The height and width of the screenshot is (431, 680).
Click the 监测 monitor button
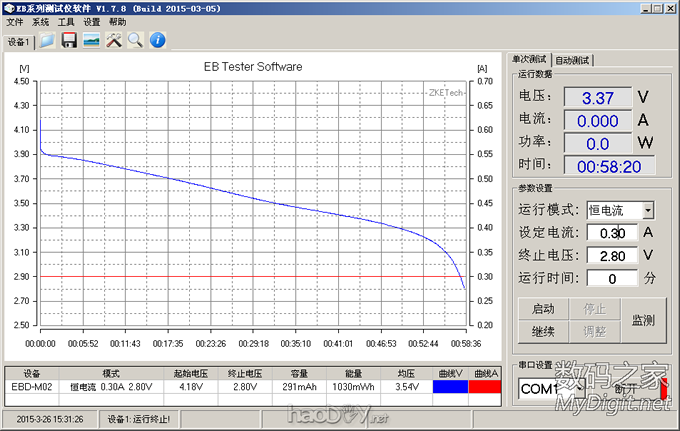(x=643, y=320)
